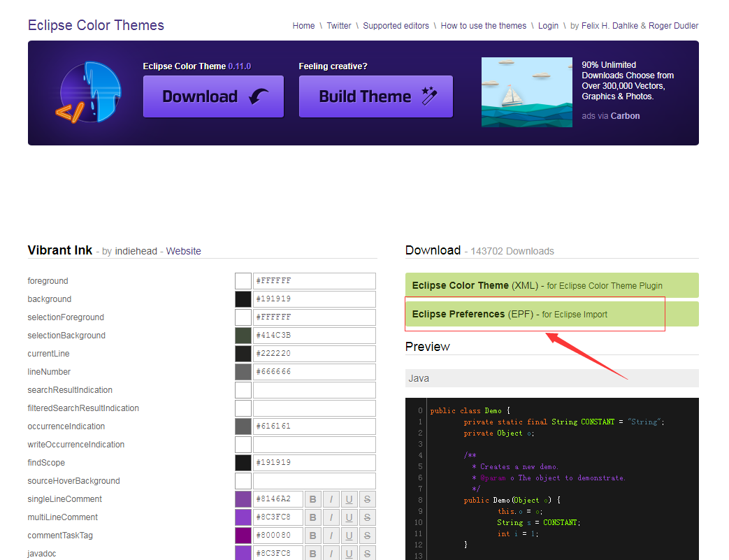This screenshot has width=729, height=560.
Task: Download Eclipse Preferences EPF file
Action: (552, 314)
